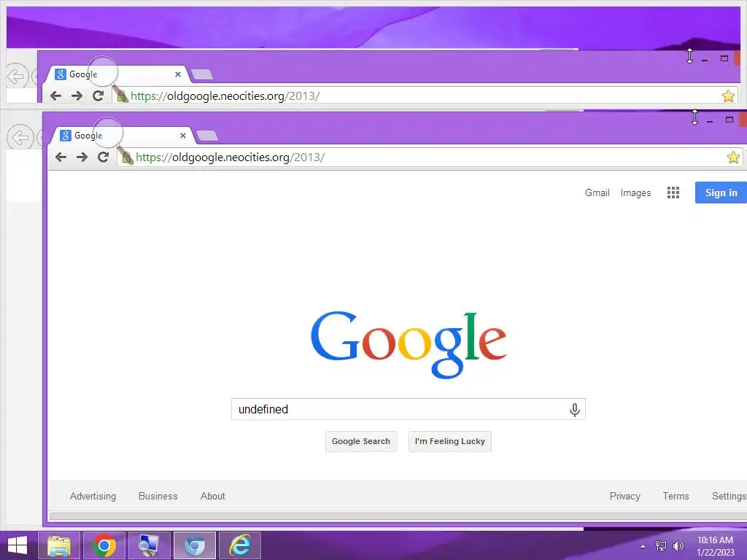Open Images link

coord(635,192)
